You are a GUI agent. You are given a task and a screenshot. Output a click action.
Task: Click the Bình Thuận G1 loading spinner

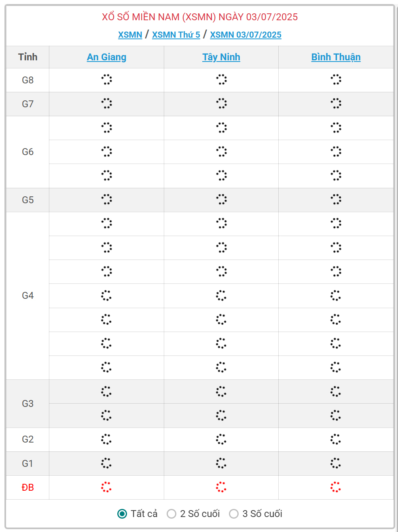[x=336, y=463]
